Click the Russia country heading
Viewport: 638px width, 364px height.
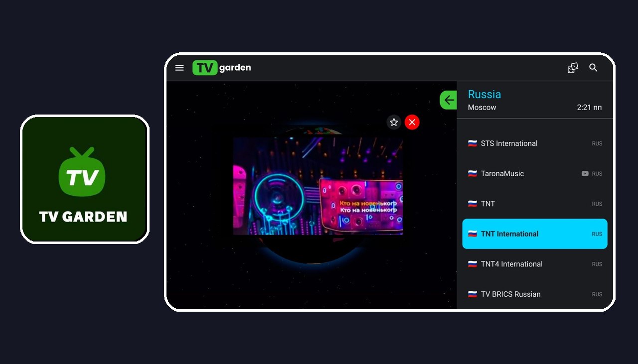click(484, 94)
